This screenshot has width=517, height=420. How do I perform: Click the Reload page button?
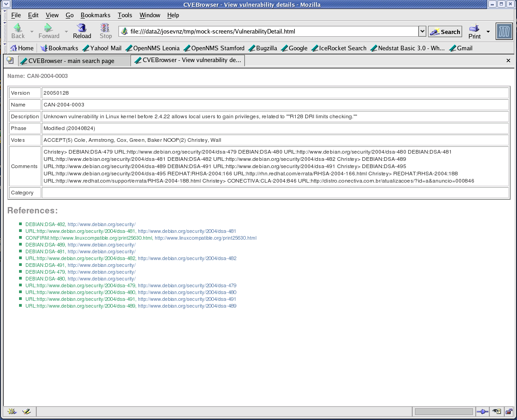(82, 31)
